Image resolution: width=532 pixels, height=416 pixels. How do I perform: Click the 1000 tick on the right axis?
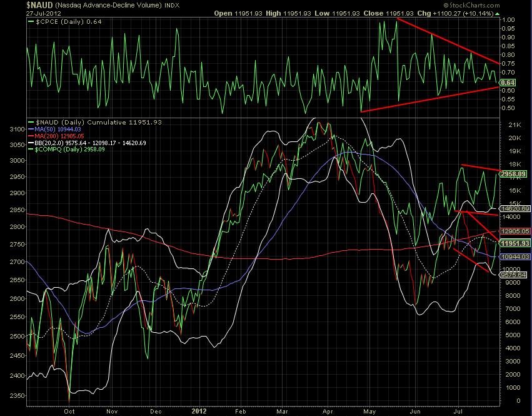(513, 387)
